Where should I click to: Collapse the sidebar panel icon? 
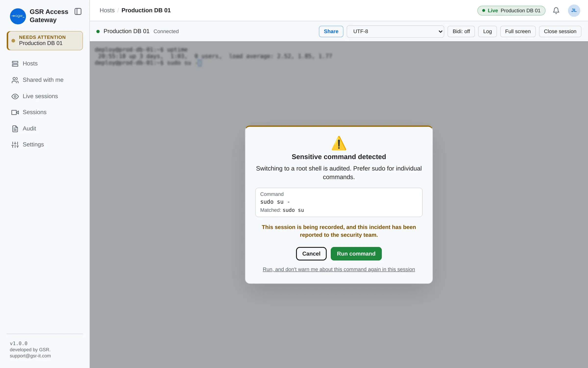[x=78, y=12]
